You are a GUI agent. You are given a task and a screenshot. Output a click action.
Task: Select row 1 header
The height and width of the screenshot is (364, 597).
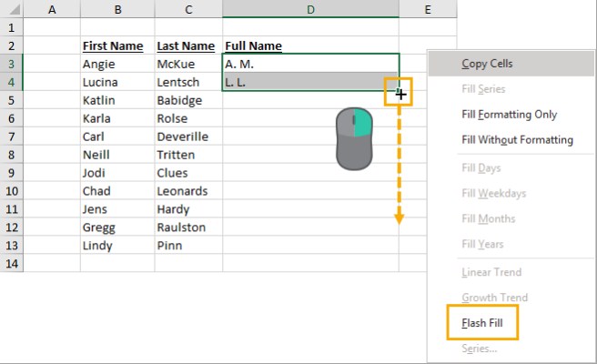click(x=12, y=27)
